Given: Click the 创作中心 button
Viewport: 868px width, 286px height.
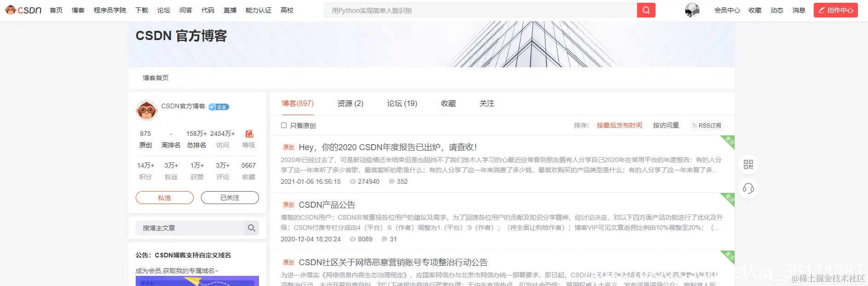Looking at the screenshot, I should (x=835, y=10).
